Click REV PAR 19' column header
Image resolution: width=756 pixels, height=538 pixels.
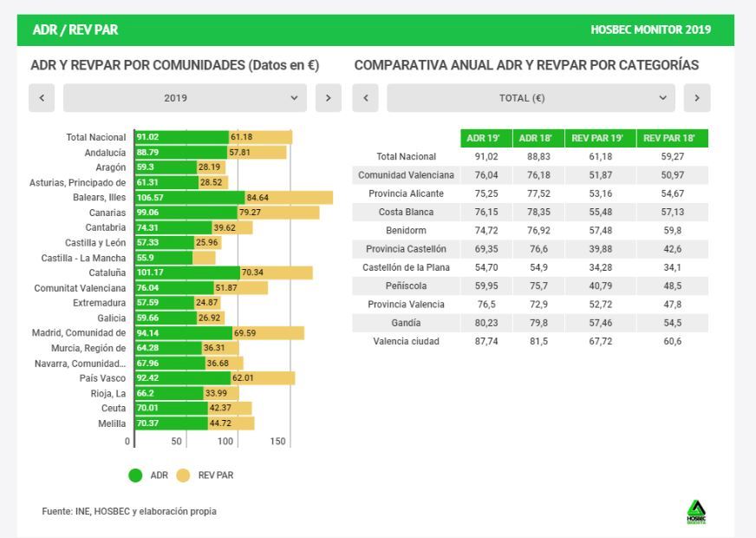(598, 139)
